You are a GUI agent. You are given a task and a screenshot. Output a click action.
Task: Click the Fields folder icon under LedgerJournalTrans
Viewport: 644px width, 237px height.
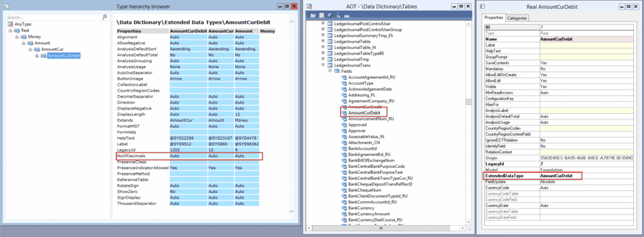point(337,71)
